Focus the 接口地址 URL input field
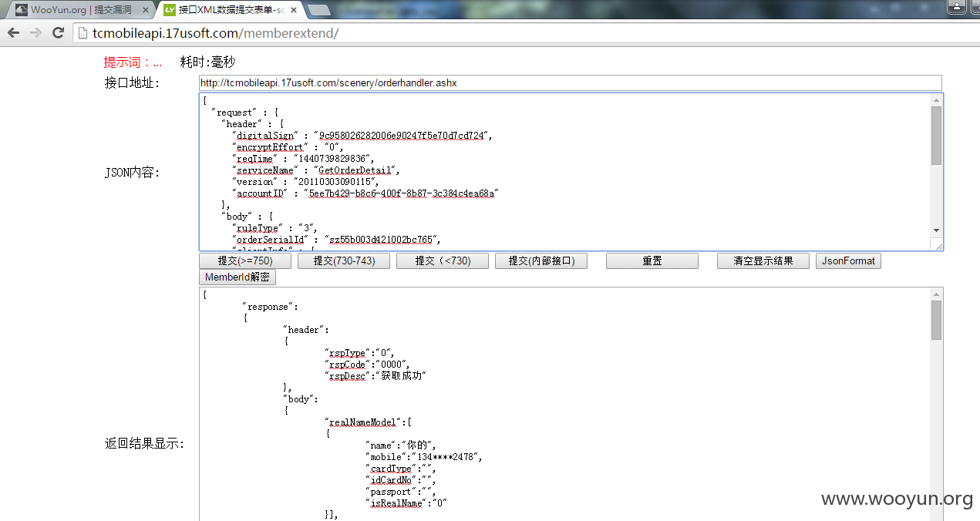Screen dimensions: 980x521 (x=571, y=82)
